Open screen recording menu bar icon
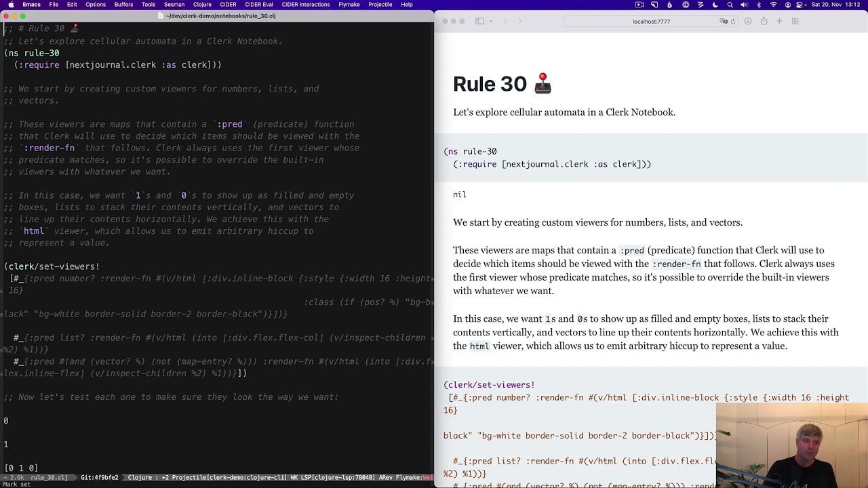Screen dimensions: 868x488 [639, 5]
